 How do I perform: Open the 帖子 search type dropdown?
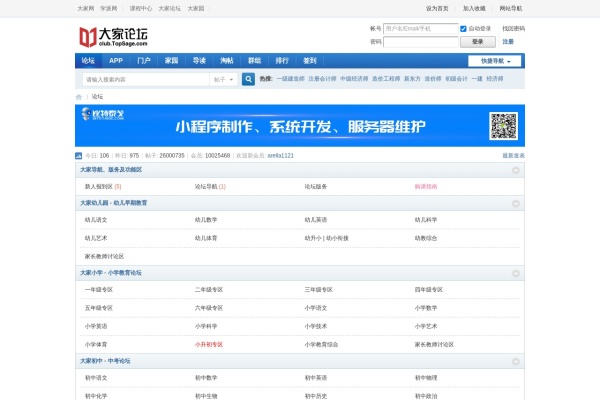point(224,78)
